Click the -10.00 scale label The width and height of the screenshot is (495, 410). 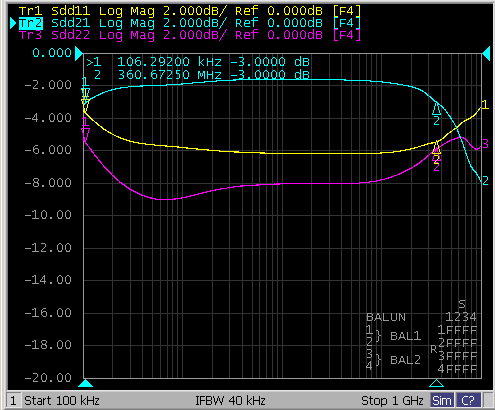pos(48,215)
